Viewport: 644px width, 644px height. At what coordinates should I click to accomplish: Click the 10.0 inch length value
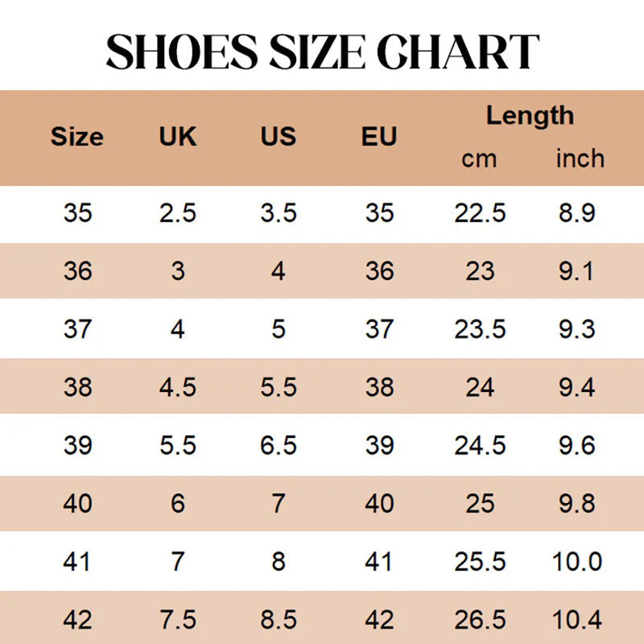(577, 561)
